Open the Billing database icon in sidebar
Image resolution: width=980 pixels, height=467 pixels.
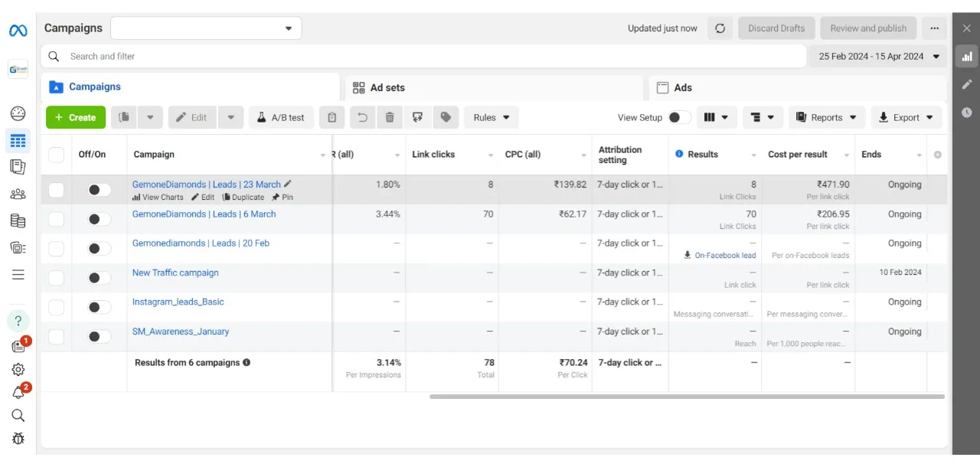pyautogui.click(x=18, y=220)
